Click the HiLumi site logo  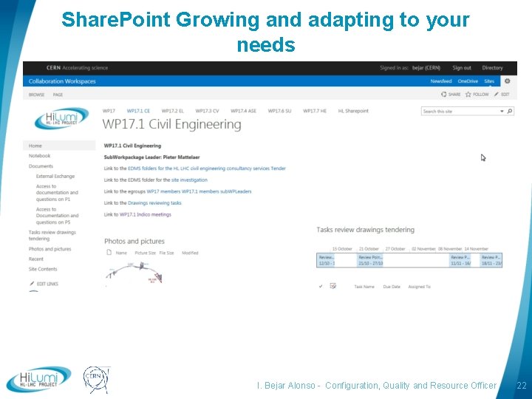pos(62,118)
